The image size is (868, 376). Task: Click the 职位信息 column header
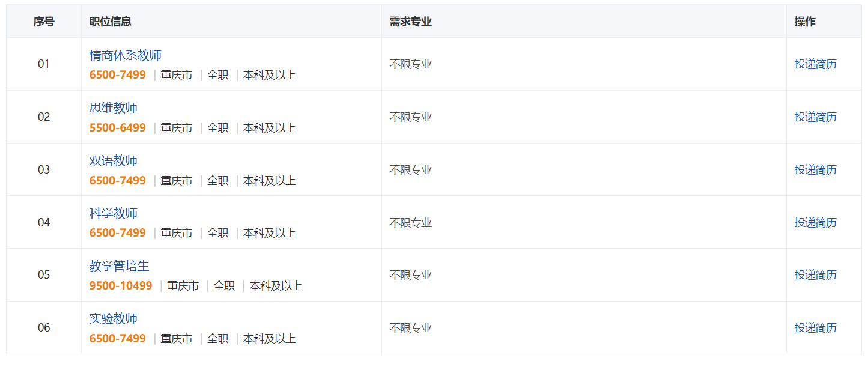pos(111,22)
